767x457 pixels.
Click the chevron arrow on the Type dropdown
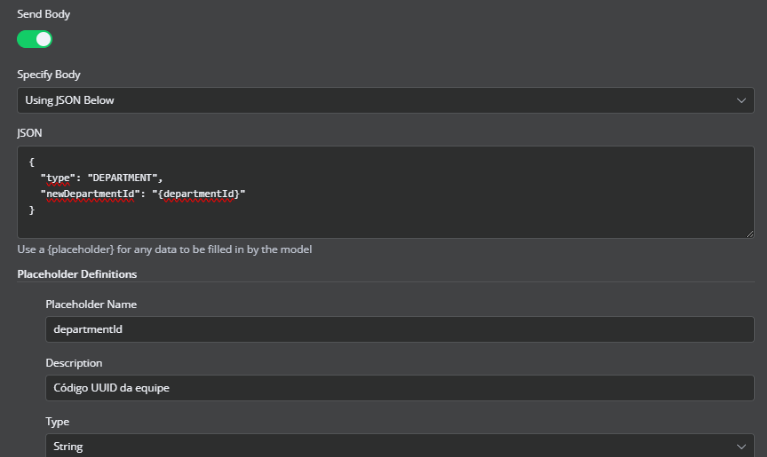click(741, 446)
